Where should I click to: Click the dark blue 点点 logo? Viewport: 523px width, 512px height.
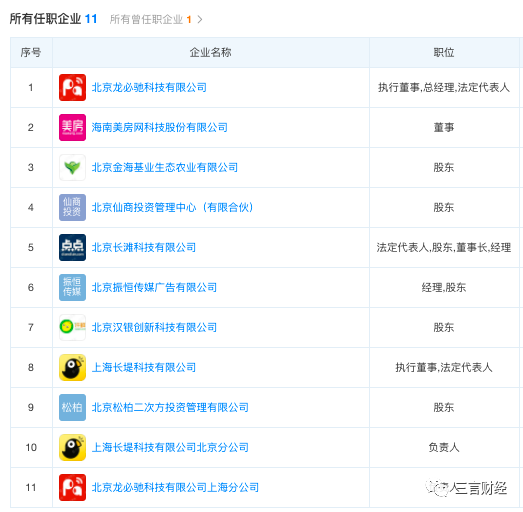pyautogui.click(x=72, y=247)
